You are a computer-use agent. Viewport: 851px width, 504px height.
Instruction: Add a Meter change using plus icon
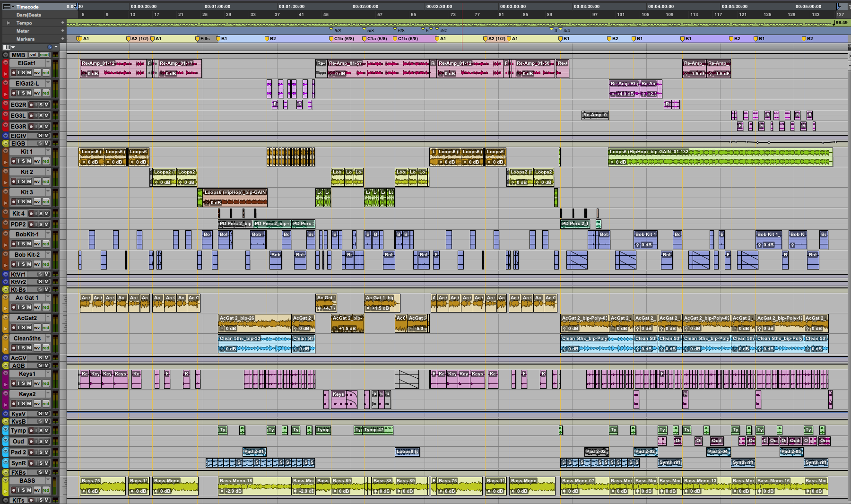[x=62, y=31]
